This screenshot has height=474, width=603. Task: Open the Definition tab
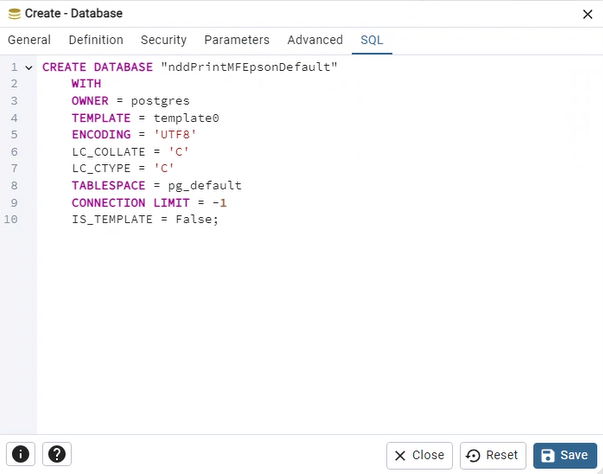click(96, 40)
